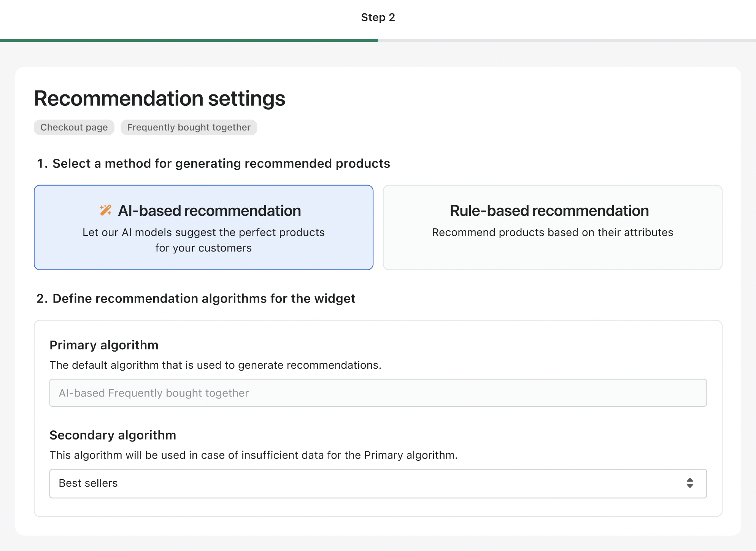Choose the Rule-based recommendation method
756x551 pixels.
point(552,228)
